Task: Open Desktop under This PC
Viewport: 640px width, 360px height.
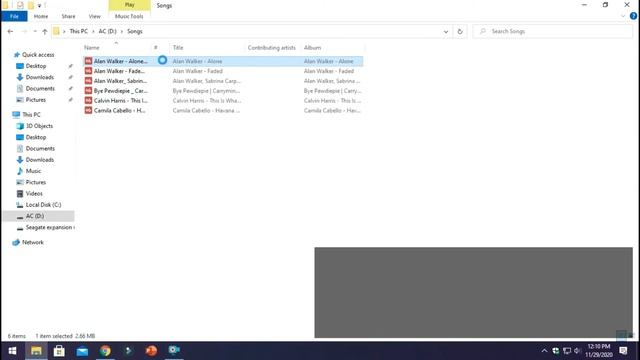Action: pyautogui.click(x=36, y=137)
